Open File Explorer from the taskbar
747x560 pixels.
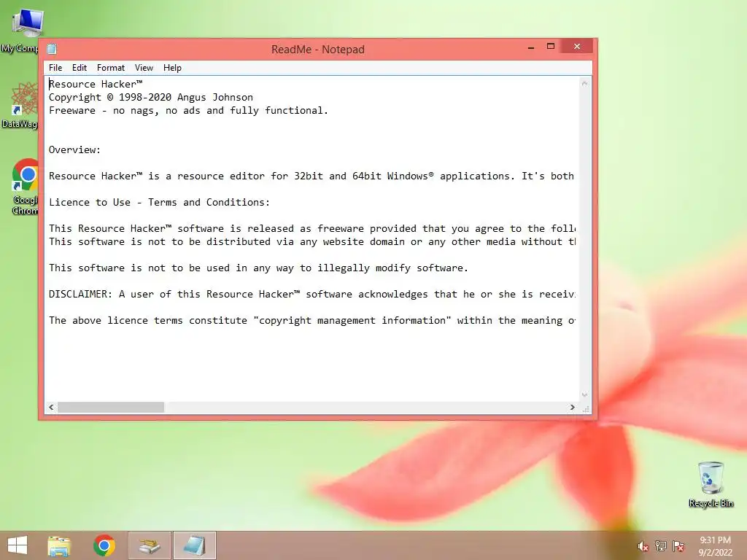click(x=59, y=545)
